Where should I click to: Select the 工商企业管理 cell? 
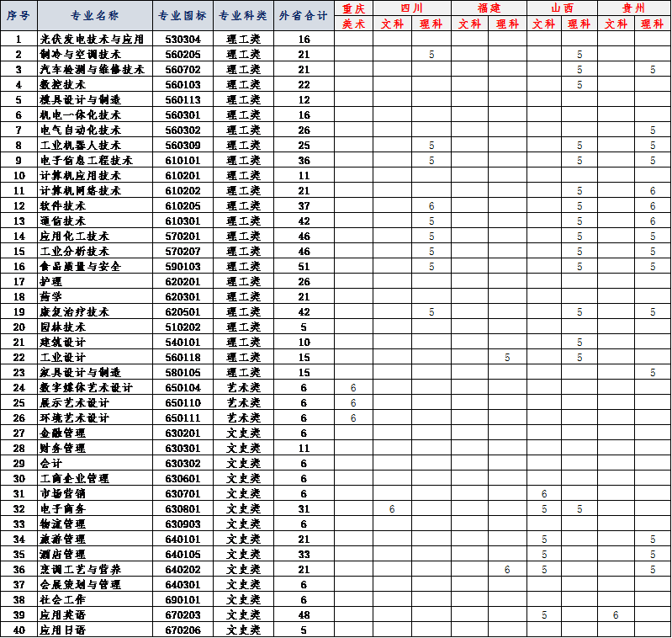click(95, 478)
